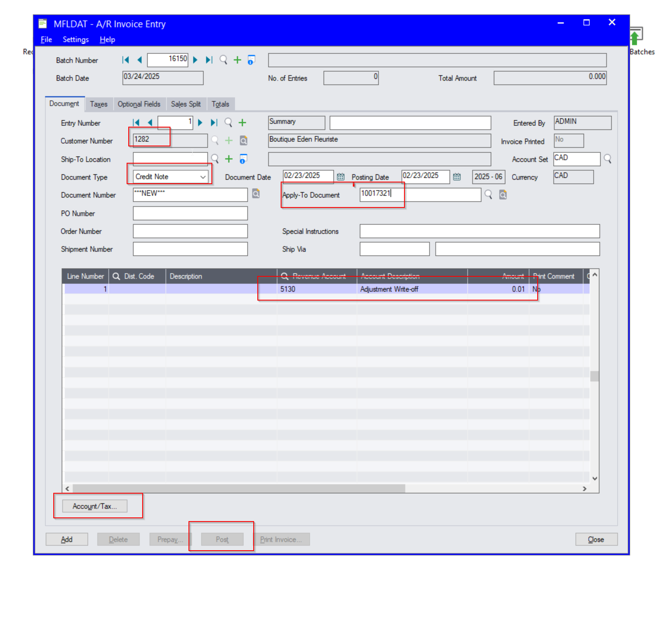The width and height of the screenshot is (672, 624).
Task: Open the Settings menu
Action: pos(75,39)
